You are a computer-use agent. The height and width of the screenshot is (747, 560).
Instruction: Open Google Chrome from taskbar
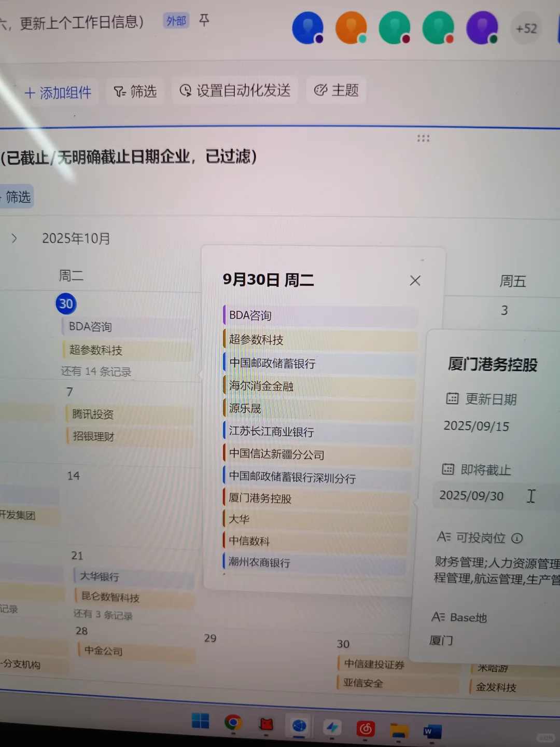click(x=233, y=723)
